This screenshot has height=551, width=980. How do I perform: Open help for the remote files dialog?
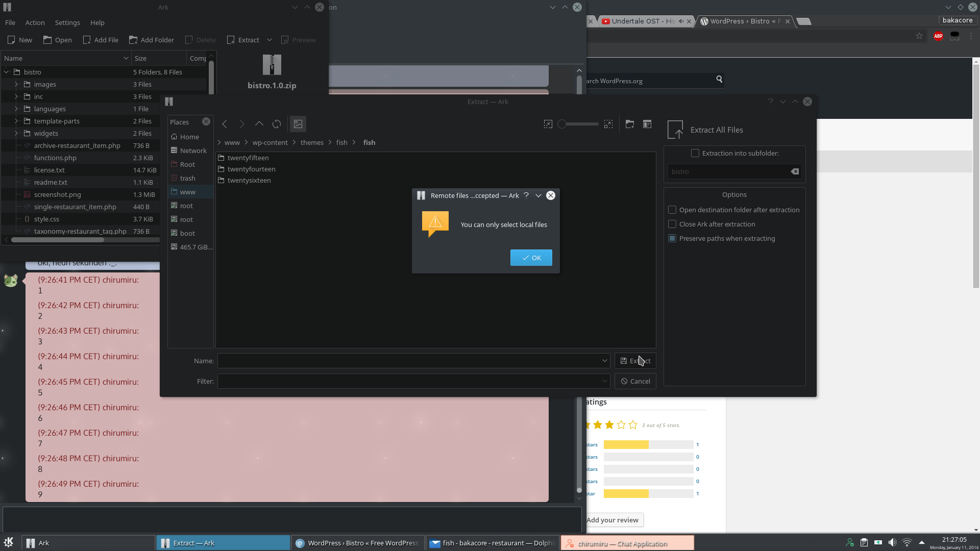[526, 195]
